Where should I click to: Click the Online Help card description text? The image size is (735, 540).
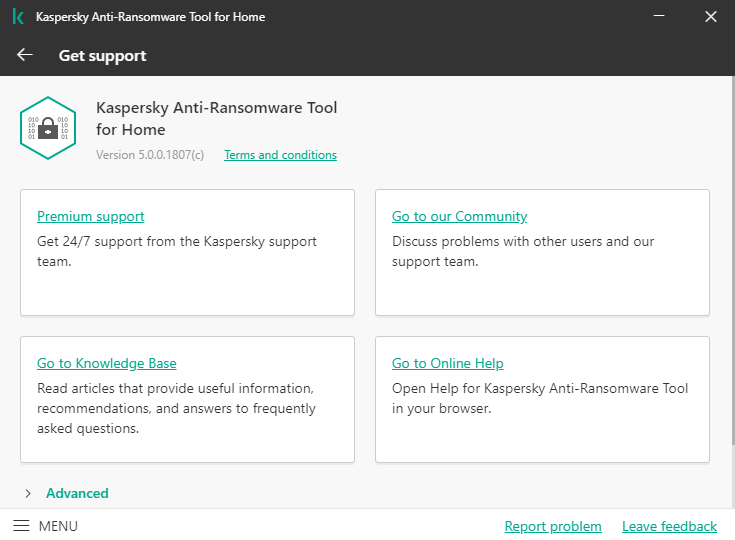click(540, 398)
